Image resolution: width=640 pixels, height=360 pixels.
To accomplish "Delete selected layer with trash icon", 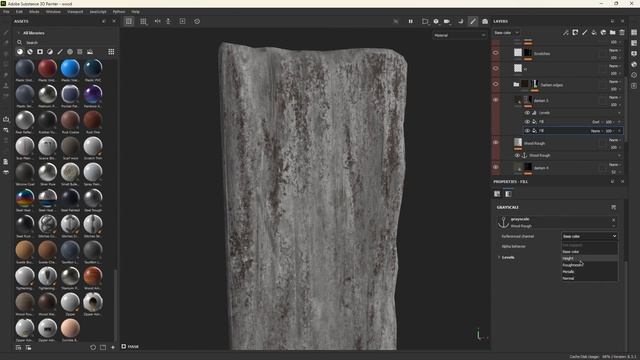I will coord(622,33).
